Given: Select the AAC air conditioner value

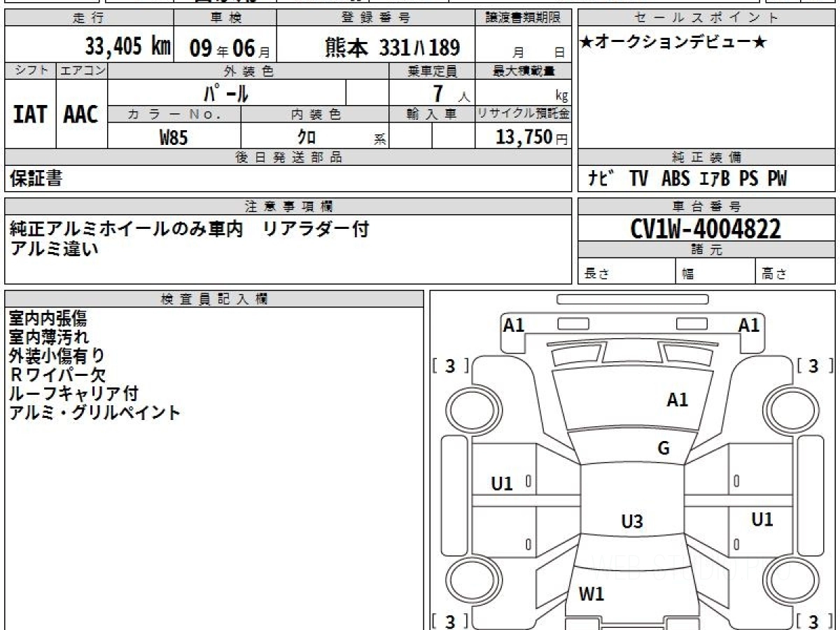Looking at the screenshot, I should pos(81,114).
